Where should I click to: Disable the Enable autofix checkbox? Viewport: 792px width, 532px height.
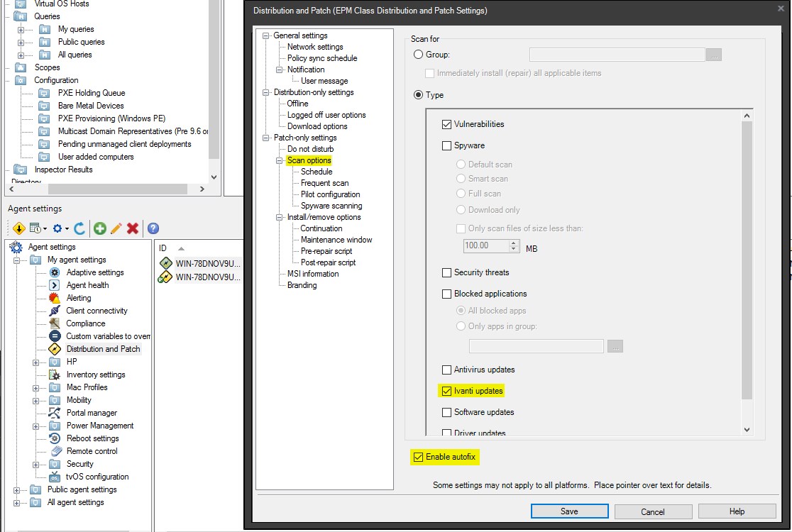418,457
